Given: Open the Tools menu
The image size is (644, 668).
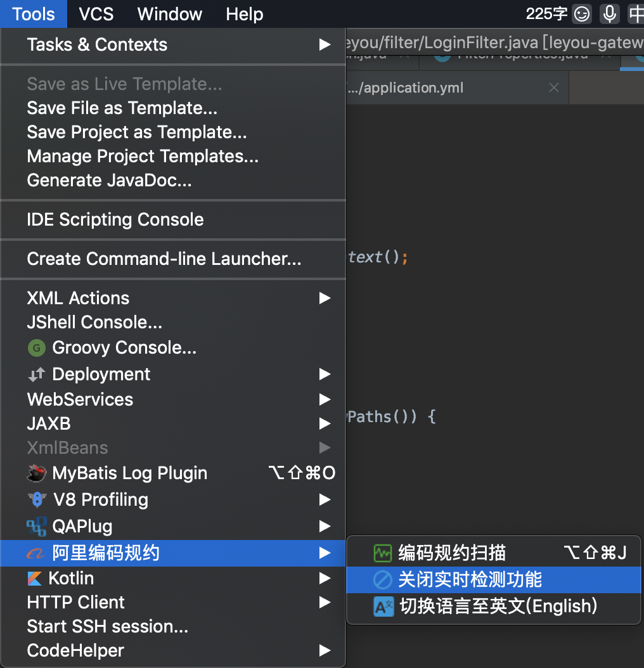Looking at the screenshot, I should (x=33, y=14).
